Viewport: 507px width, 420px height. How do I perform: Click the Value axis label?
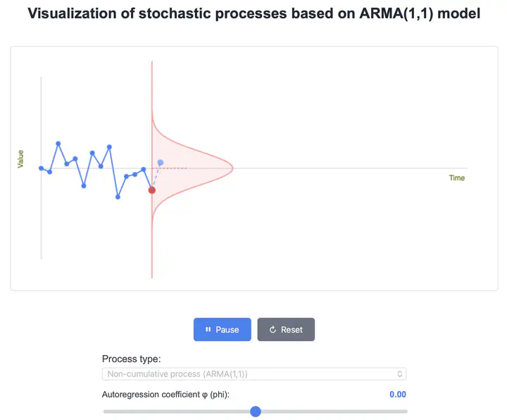pyautogui.click(x=20, y=159)
